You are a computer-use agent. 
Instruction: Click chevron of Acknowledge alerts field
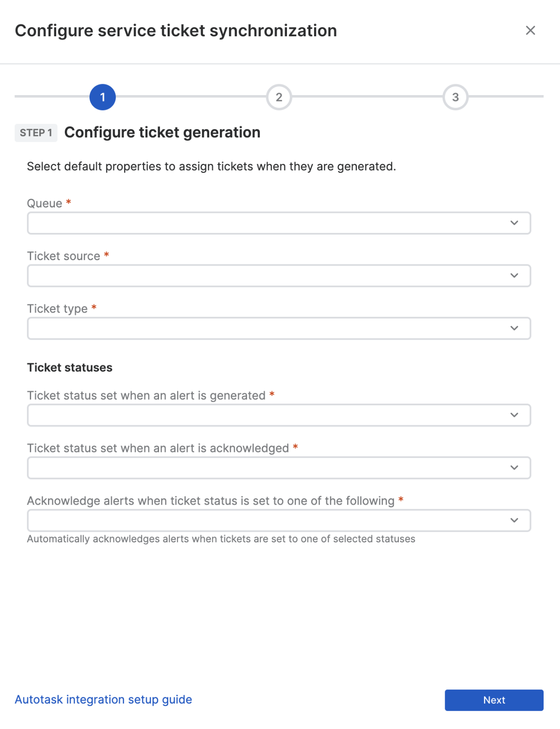click(514, 520)
